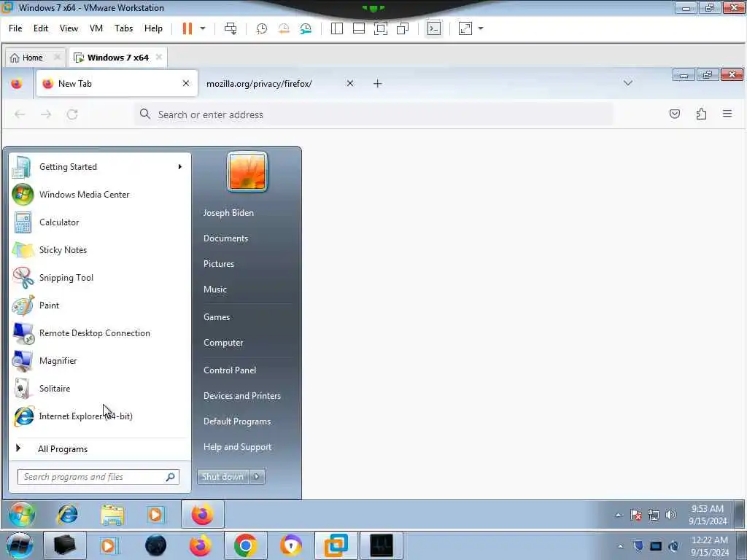The height and width of the screenshot is (560, 747).
Task: Open the Shut down options arrow
Action: (258, 477)
